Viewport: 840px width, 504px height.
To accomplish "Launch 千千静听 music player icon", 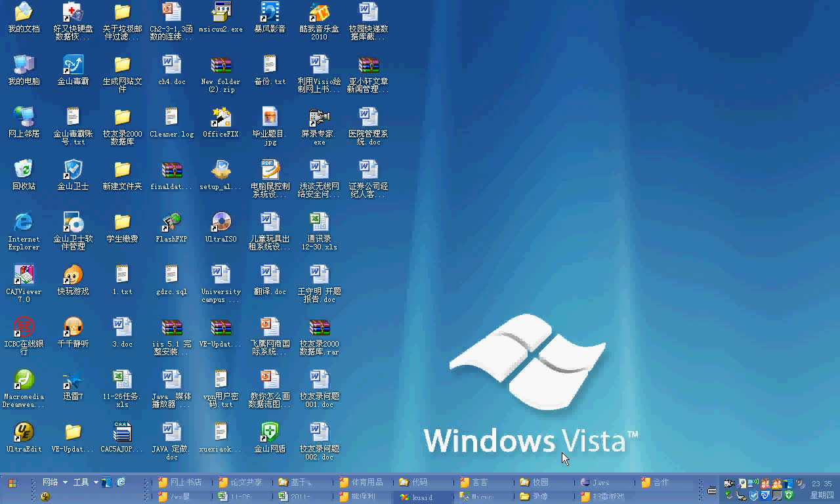I will point(73,333).
